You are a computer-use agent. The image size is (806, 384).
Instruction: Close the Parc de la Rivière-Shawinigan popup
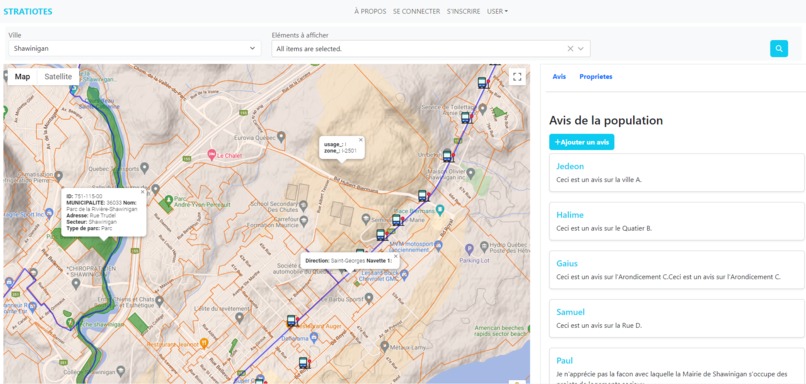142,192
